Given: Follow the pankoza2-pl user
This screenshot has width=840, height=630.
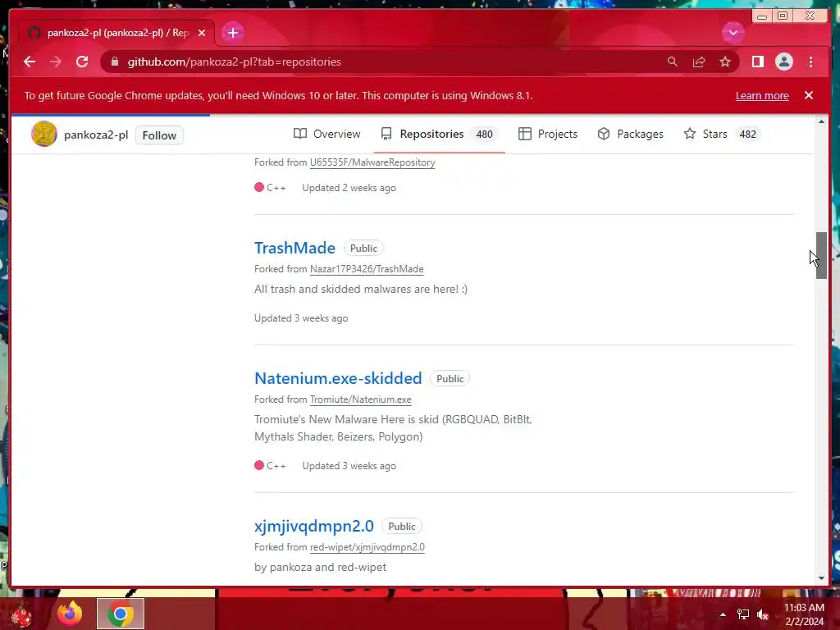Looking at the screenshot, I should pyautogui.click(x=159, y=135).
